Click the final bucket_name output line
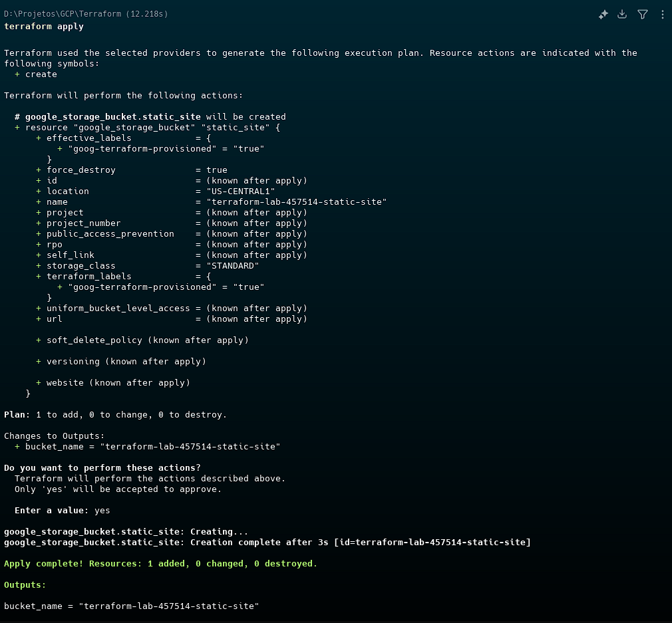The image size is (672, 623). pyautogui.click(x=131, y=606)
